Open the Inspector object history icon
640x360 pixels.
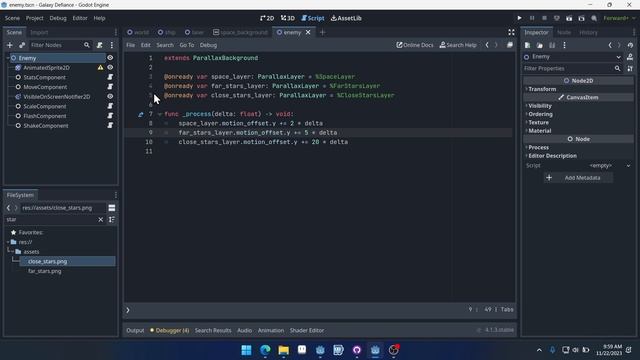click(631, 45)
